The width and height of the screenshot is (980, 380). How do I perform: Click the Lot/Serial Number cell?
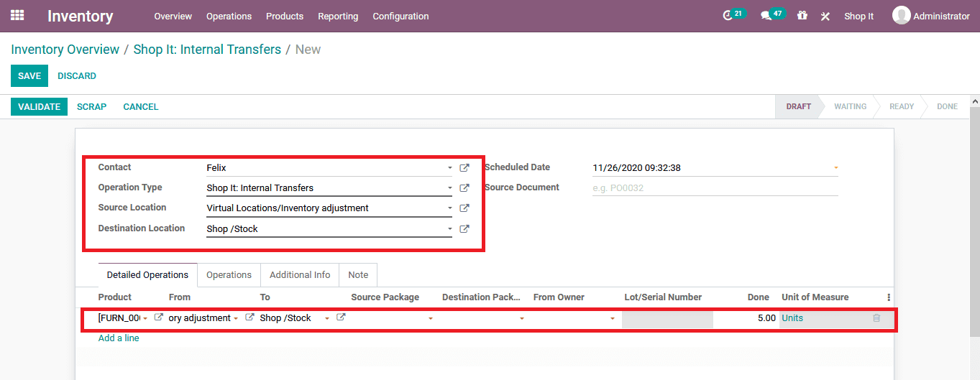(667, 318)
